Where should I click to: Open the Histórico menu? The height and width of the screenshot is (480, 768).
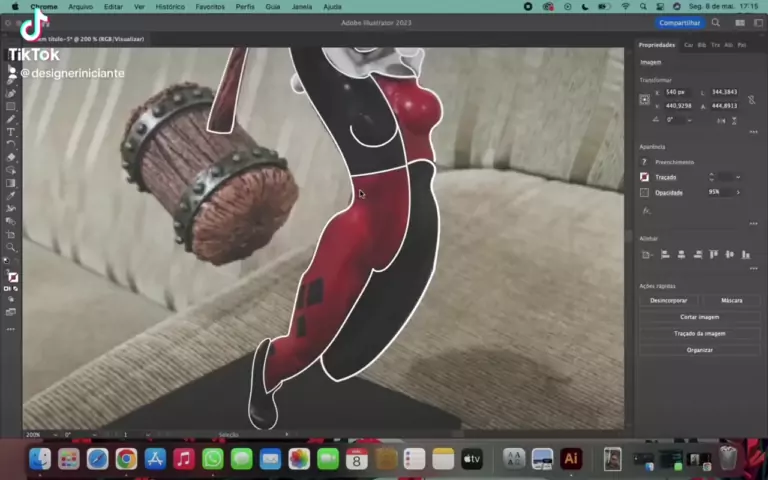[170, 7]
